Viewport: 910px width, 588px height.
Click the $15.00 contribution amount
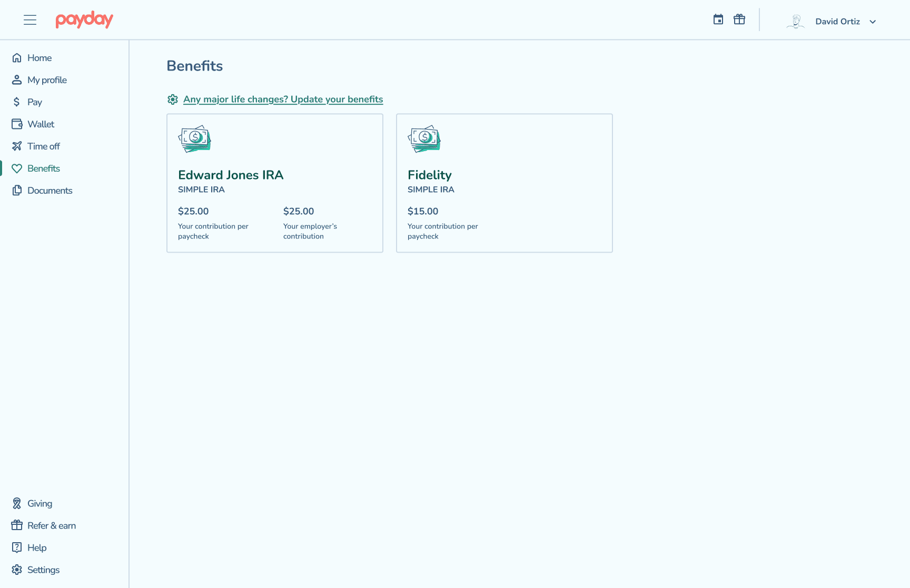point(423,211)
